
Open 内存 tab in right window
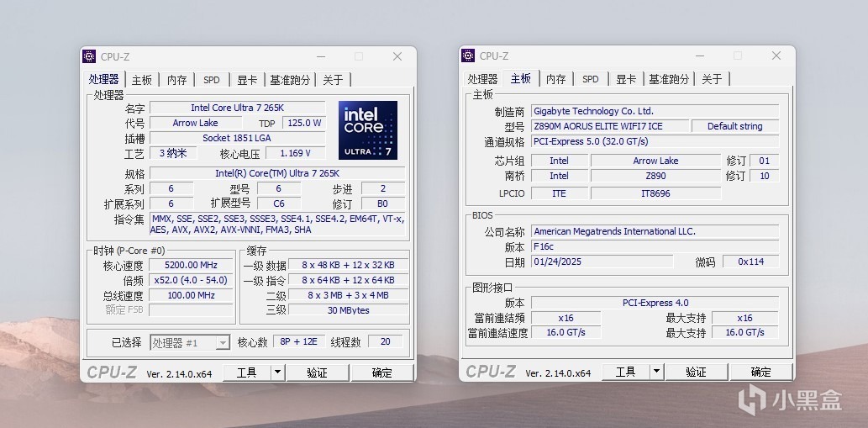click(555, 79)
